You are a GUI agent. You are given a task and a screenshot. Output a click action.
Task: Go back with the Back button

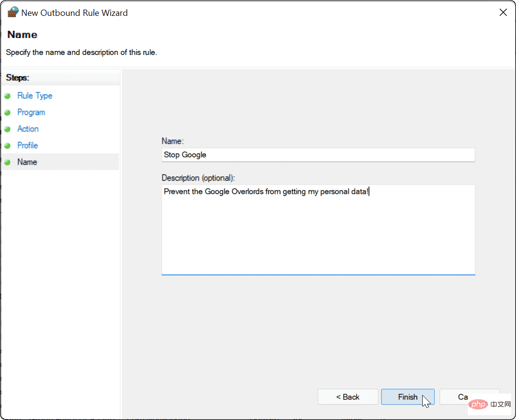pos(348,396)
